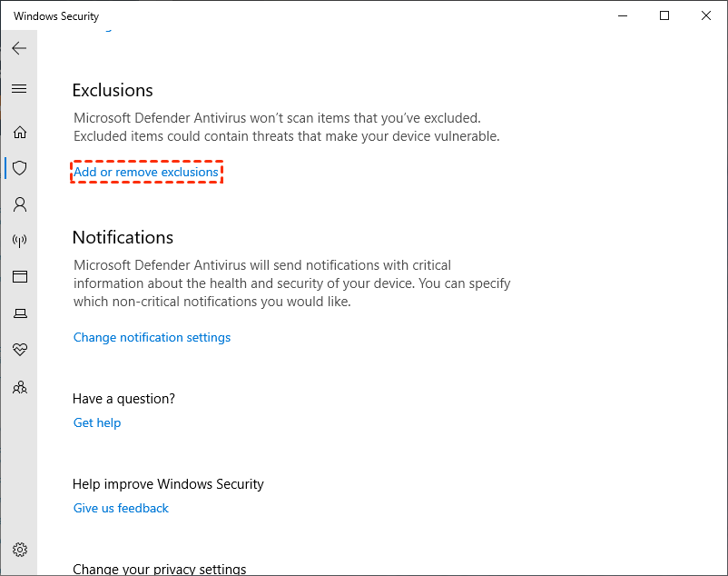Open Settings gear in sidebar
This screenshot has width=728, height=576.
(x=20, y=550)
